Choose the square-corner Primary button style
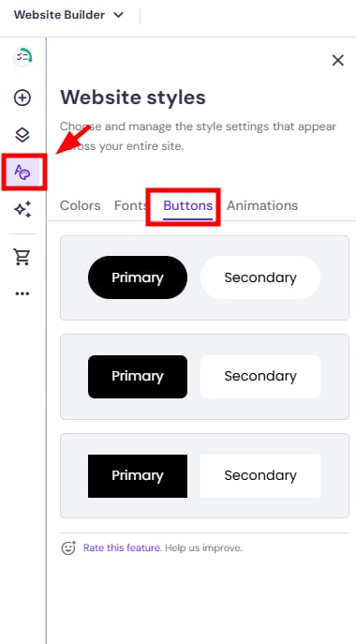This screenshot has height=644, width=356. 138,476
